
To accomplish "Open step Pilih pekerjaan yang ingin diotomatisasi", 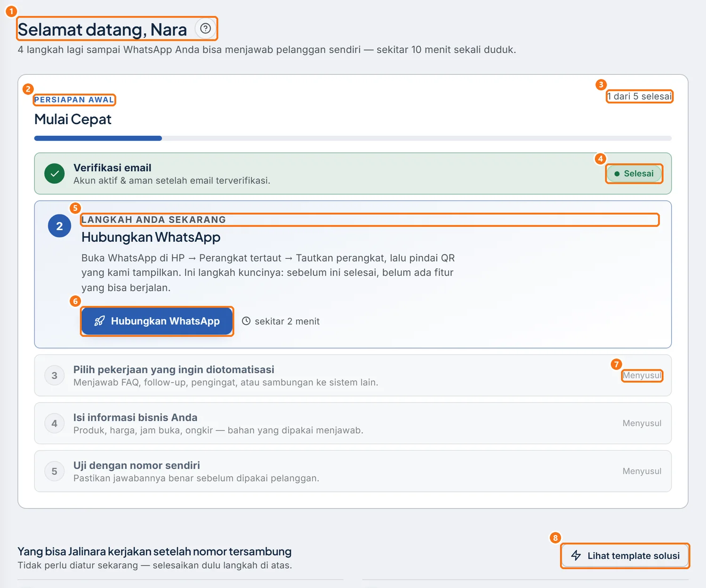I will 353,375.
